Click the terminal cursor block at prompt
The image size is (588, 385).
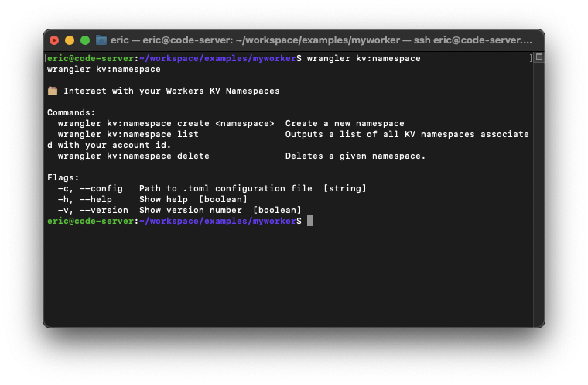(x=309, y=221)
